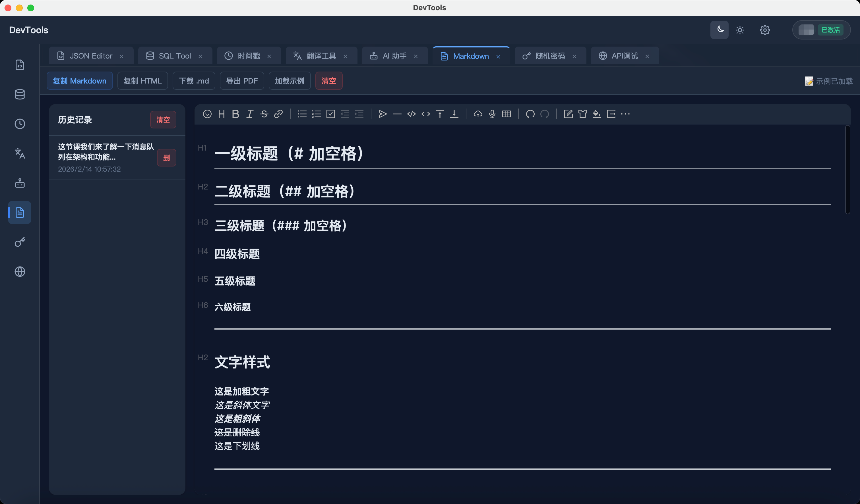860x504 pixels.
Task: Insert a hyperlink with the link icon
Action: [x=279, y=114]
